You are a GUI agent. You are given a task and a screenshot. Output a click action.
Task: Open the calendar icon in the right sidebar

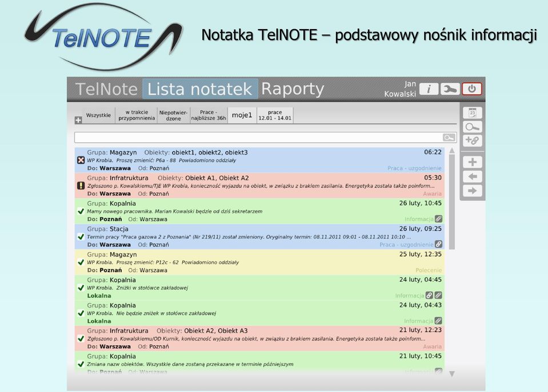coord(473,113)
